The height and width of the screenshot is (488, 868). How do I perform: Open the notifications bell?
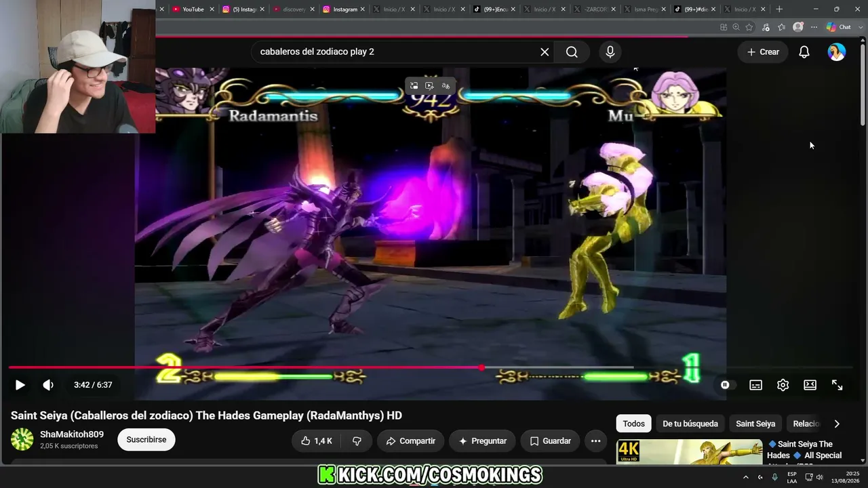804,52
